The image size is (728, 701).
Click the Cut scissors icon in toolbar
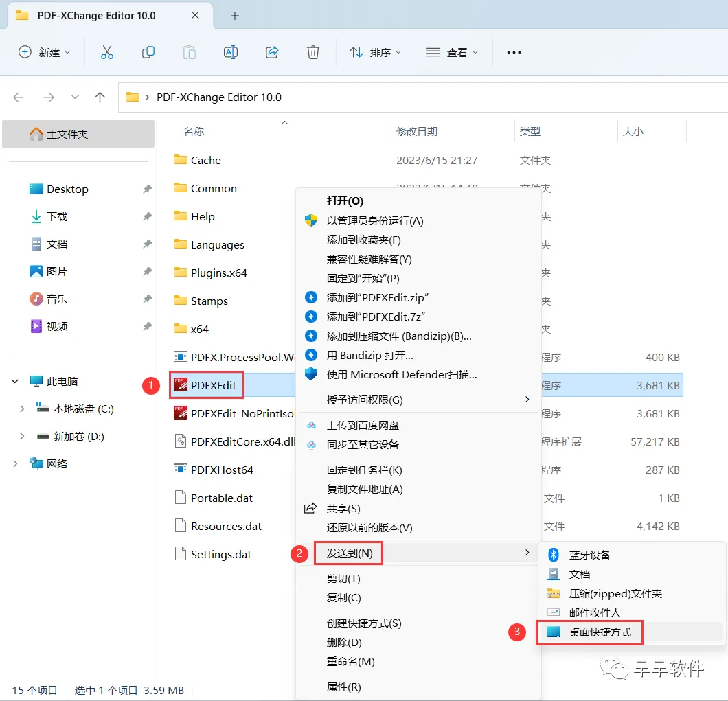[106, 52]
